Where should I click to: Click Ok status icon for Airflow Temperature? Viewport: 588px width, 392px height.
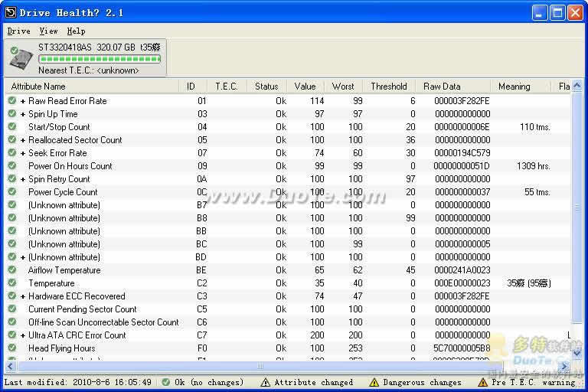pyautogui.click(x=12, y=269)
